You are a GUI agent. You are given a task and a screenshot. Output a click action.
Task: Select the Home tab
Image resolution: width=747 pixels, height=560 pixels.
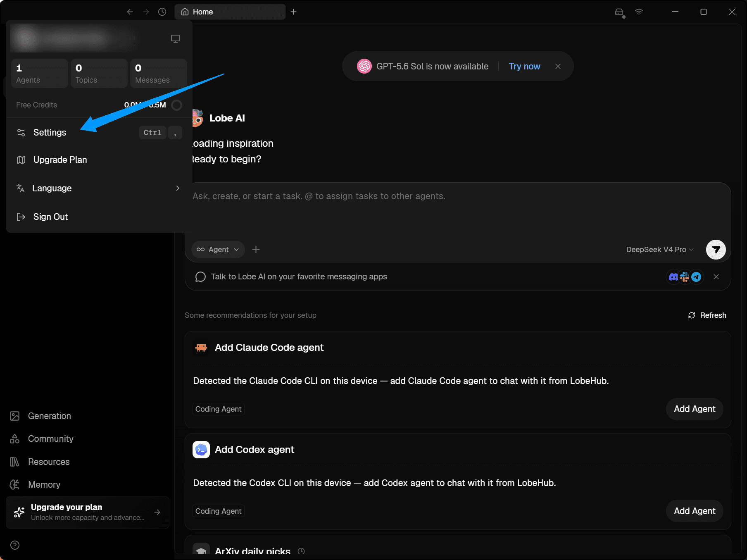tap(230, 12)
